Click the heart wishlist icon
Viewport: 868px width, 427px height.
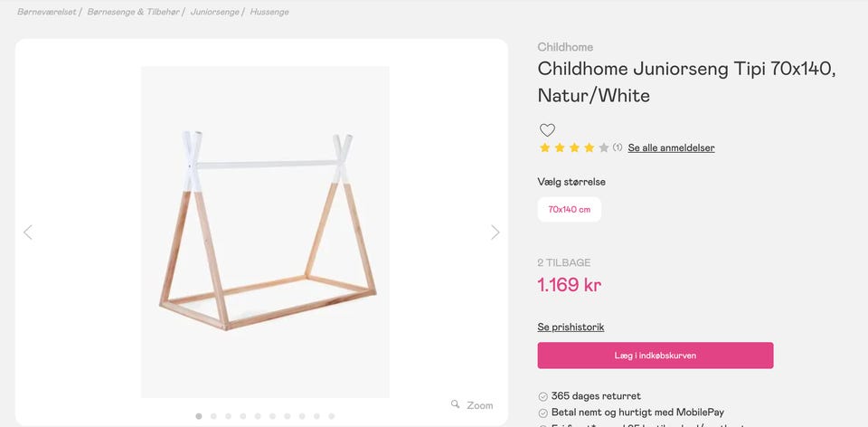point(547,130)
